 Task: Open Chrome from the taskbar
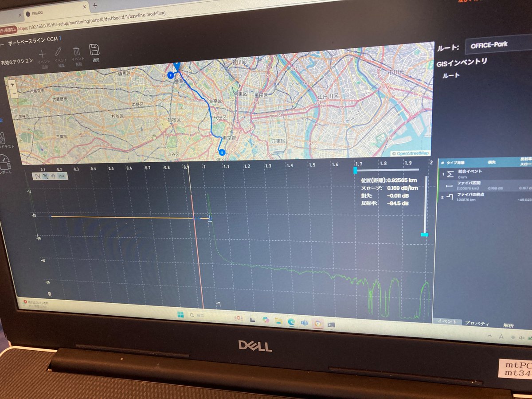click(x=317, y=324)
